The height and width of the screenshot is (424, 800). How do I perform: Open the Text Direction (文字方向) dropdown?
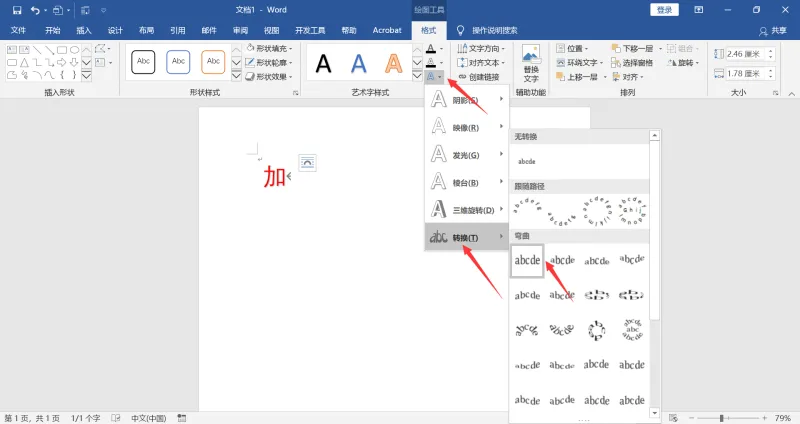click(x=481, y=48)
